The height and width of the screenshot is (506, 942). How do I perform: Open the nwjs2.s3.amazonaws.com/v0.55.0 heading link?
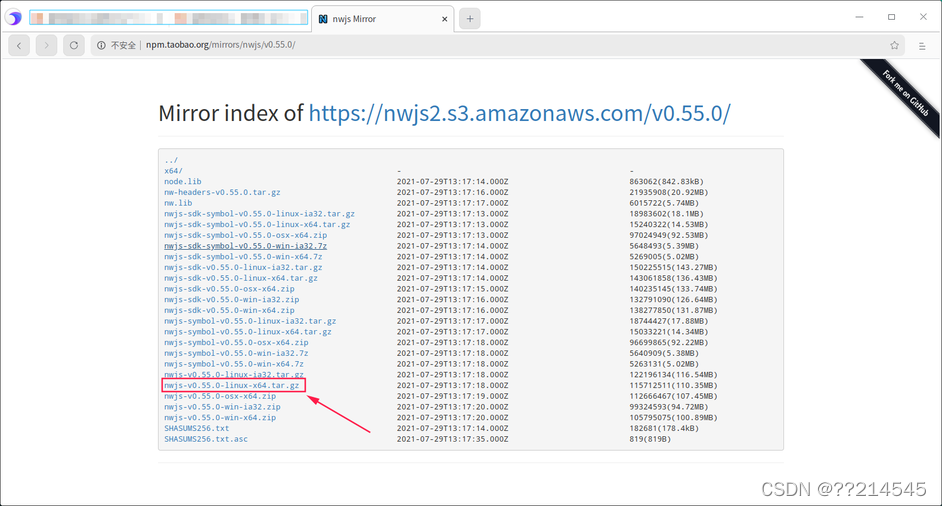click(x=520, y=113)
